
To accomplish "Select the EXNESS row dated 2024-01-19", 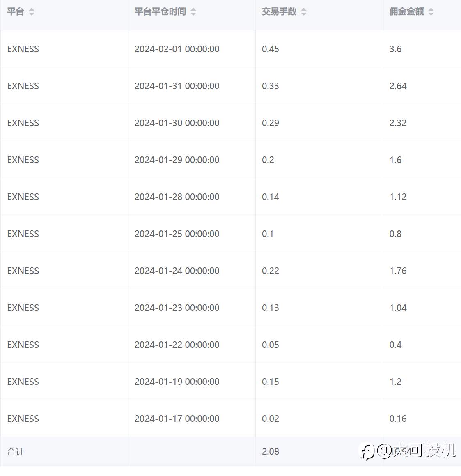I will point(231,382).
